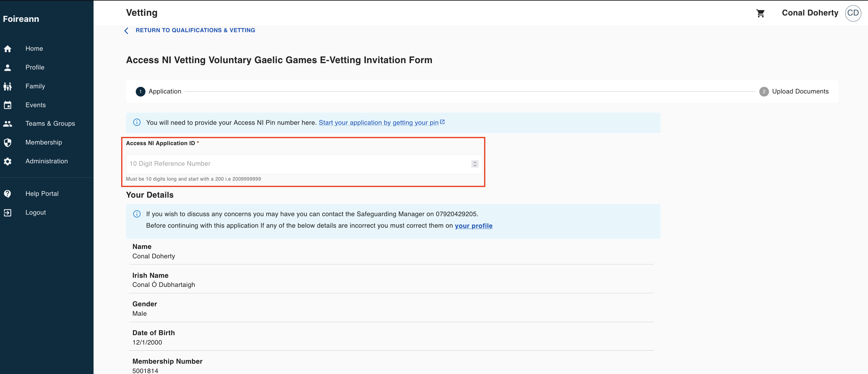Screen dimensions: 868x374
Task: Click the Home house icon
Action: [x=7, y=49]
